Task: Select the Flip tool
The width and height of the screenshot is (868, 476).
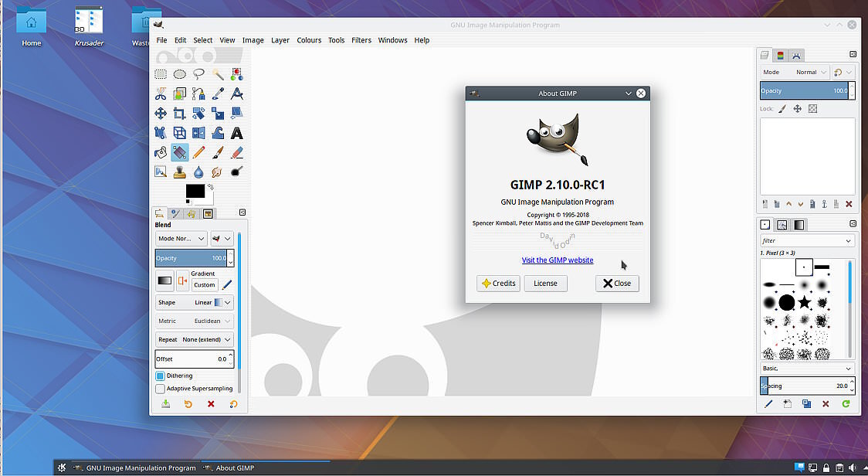Action: click(198, 133)
